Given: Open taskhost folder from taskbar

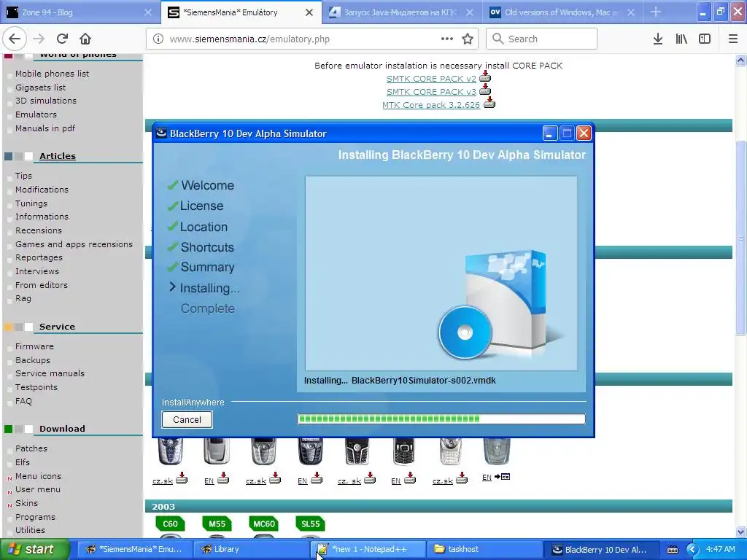Looking at the screenshot, I should (485, 550).
